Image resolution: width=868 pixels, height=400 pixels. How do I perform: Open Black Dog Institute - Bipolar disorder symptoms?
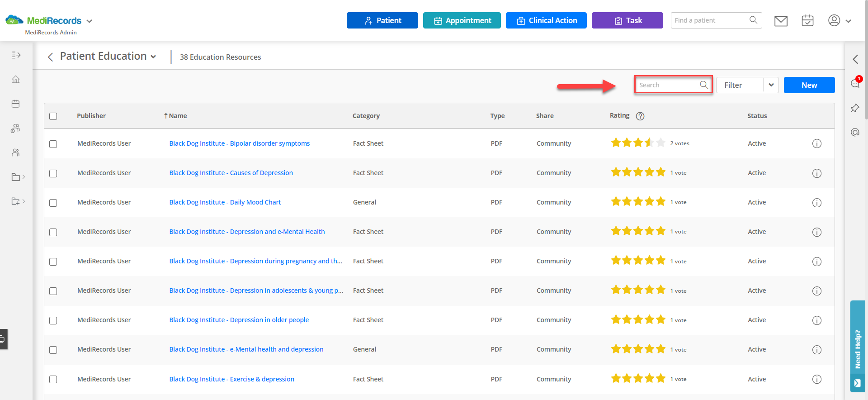coord(240,143)
